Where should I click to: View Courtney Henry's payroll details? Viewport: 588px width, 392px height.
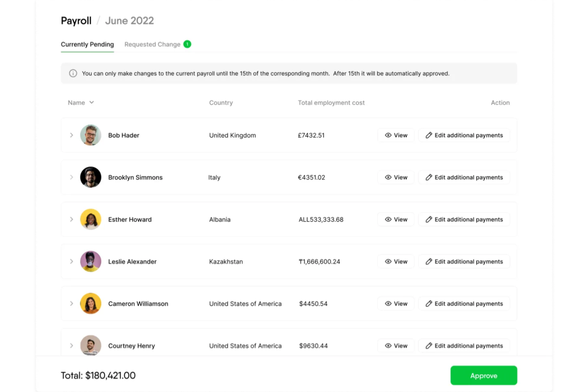pyautogui.click(x=396, y=346)
